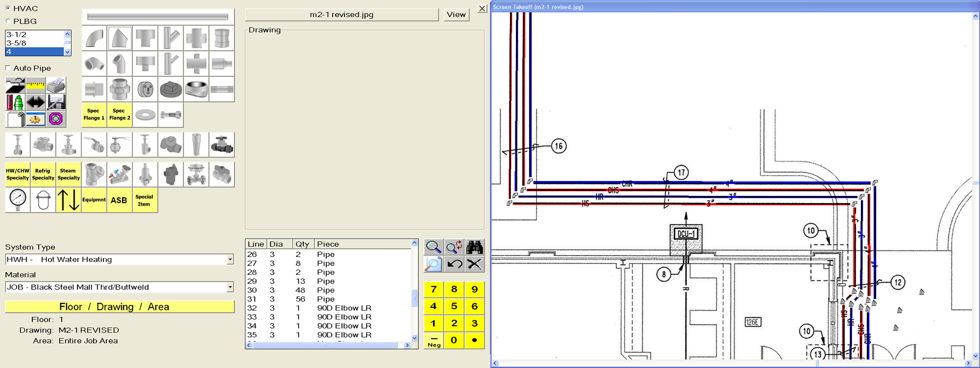Enable the Auto Pipe checkbox

(x=8, y=68)
